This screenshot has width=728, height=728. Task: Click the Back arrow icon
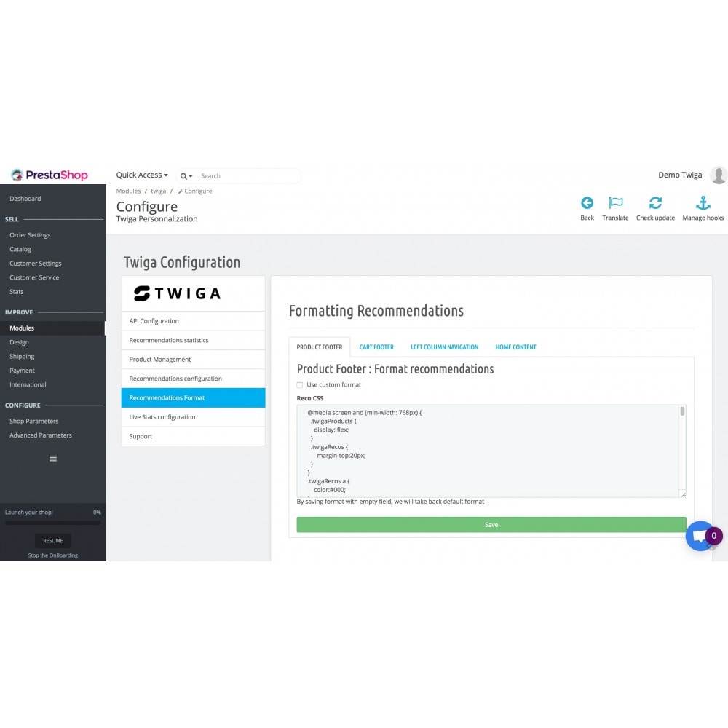(587, 203)
